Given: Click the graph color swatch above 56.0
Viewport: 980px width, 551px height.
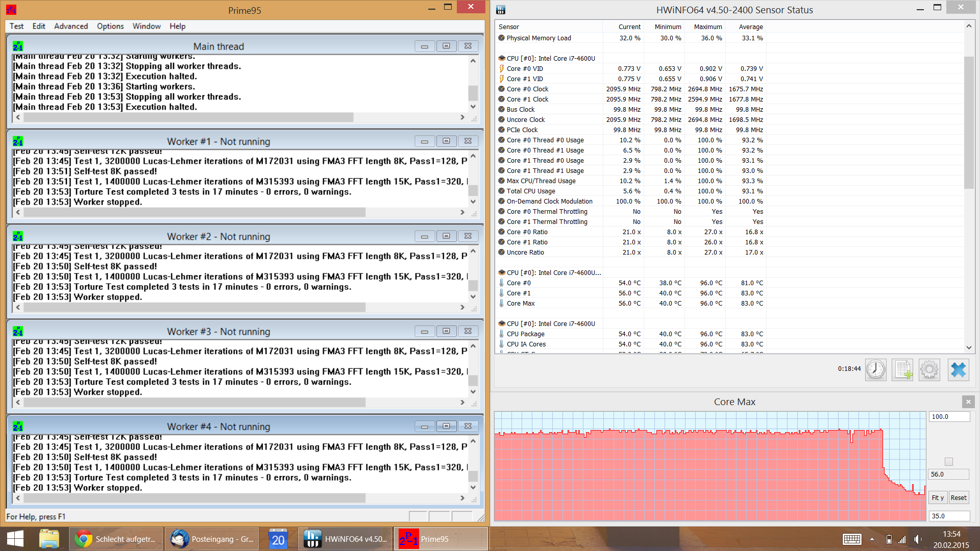Looking at the screenshot, I should click(949, 462).
